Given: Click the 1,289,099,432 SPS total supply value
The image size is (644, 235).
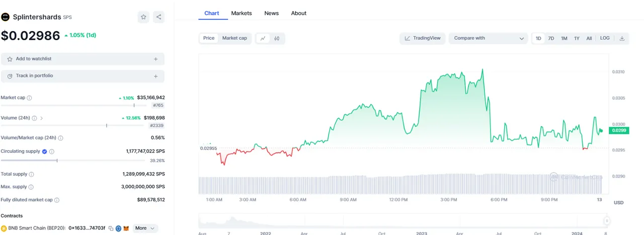Looking at the screenshot, I should pyautogui.click(x=144, y=174).
